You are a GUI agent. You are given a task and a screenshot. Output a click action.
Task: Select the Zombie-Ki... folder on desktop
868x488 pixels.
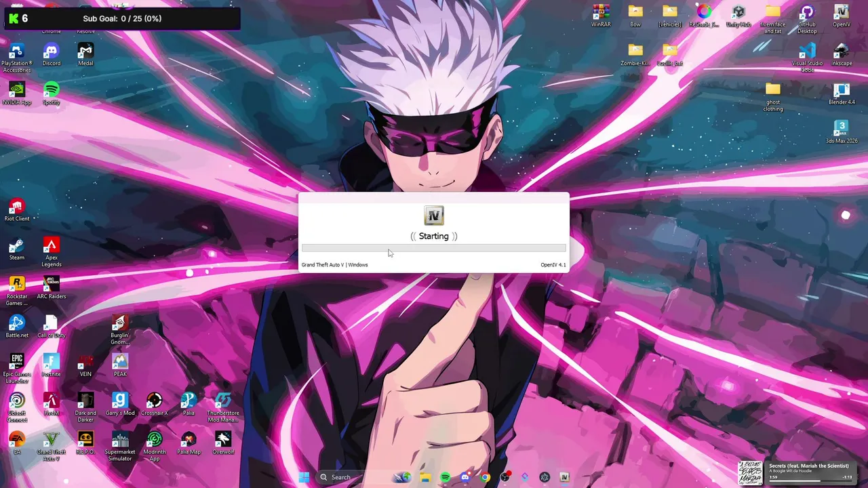pyautogui.click(x=635, y=55)
